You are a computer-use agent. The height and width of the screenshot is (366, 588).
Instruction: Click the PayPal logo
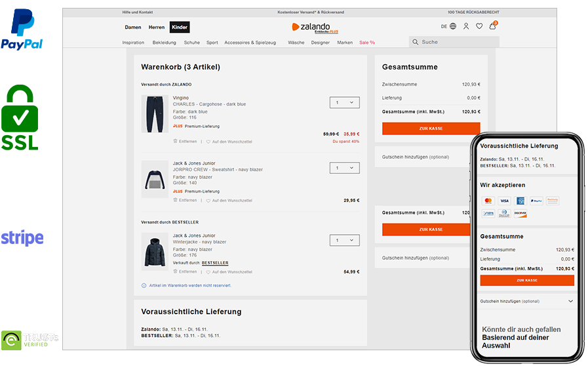coord(22,30)
